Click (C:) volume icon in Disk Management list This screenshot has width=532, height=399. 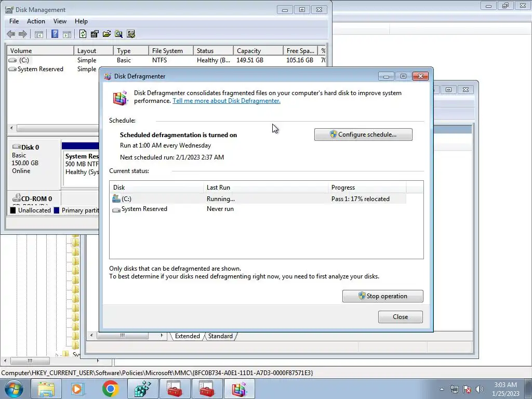(12, 60)
